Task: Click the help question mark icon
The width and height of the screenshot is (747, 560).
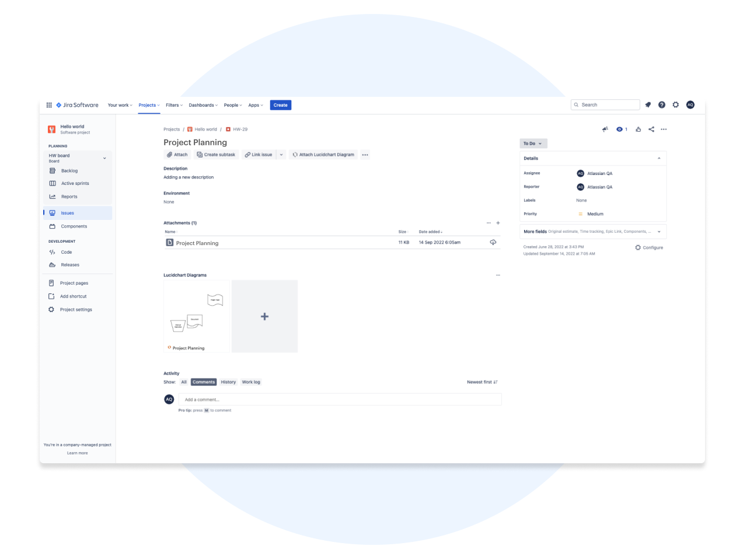Action: [x=662, y=105]
